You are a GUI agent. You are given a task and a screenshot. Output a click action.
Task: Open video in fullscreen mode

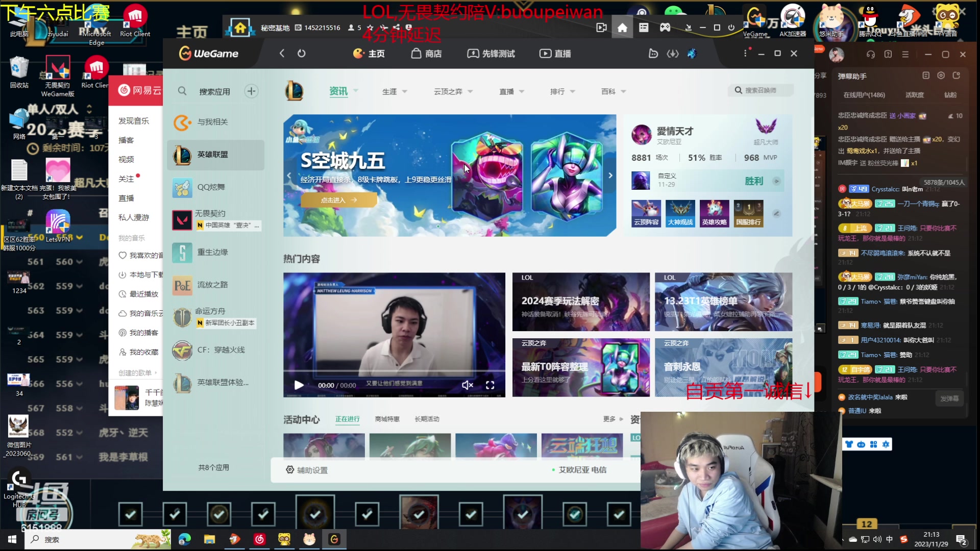490,385
